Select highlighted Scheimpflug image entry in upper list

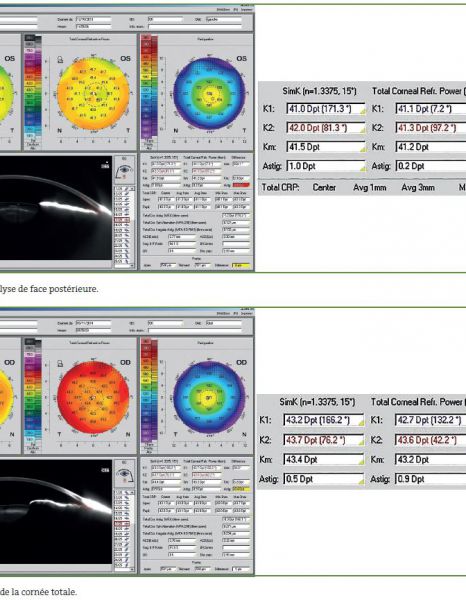122,220
